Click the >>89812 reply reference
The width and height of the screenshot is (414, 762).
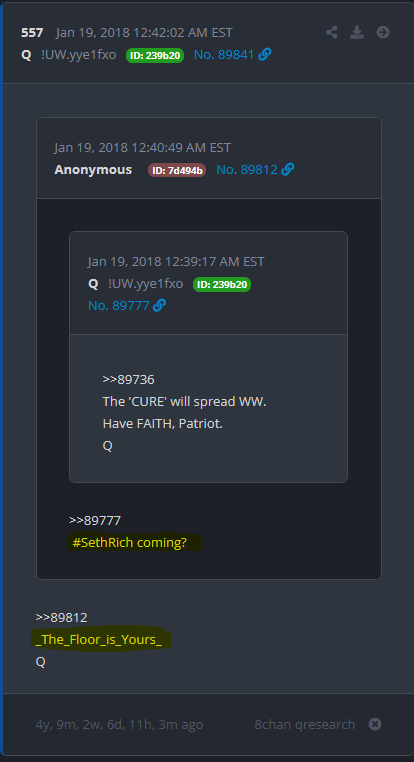[61, 618]
